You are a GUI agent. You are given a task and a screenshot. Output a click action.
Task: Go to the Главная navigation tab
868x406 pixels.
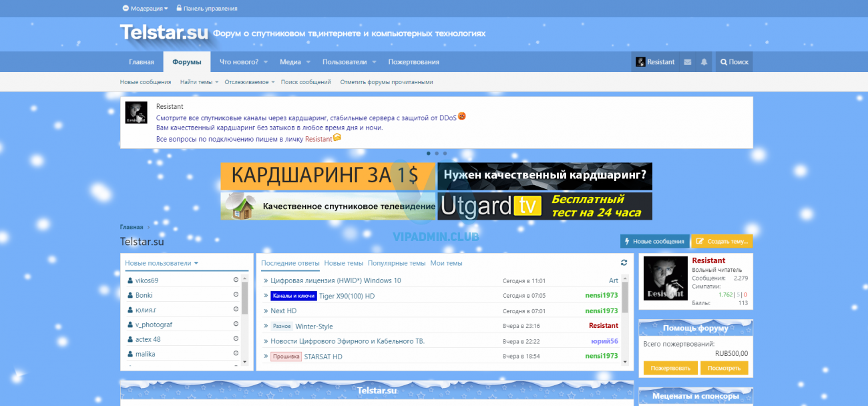[x=141, y=62]
